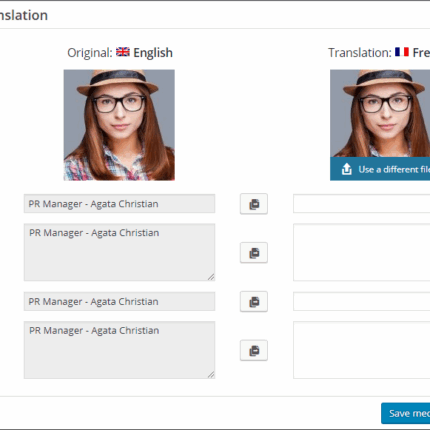Grab the resize handle of last original textarea

click(211, 375)
